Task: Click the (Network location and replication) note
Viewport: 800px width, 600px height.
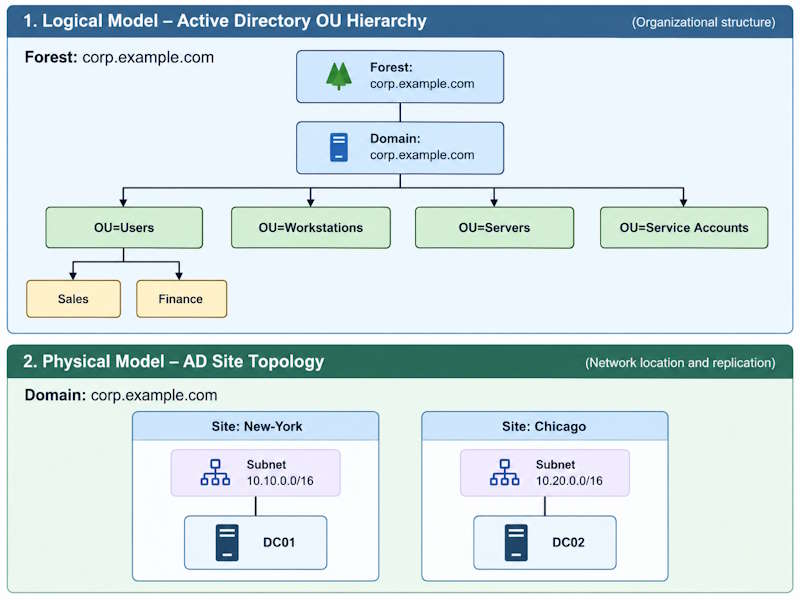Action: [680, 363]
